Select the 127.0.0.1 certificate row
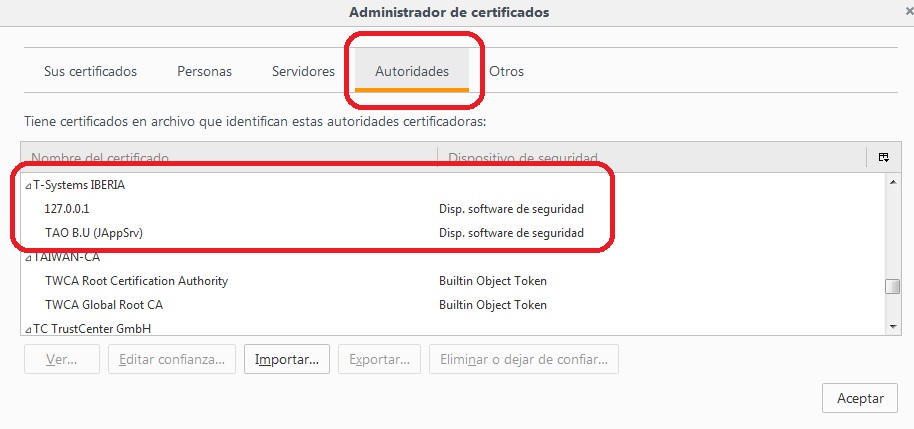This screenshot has height=429, width=914. 454,209
